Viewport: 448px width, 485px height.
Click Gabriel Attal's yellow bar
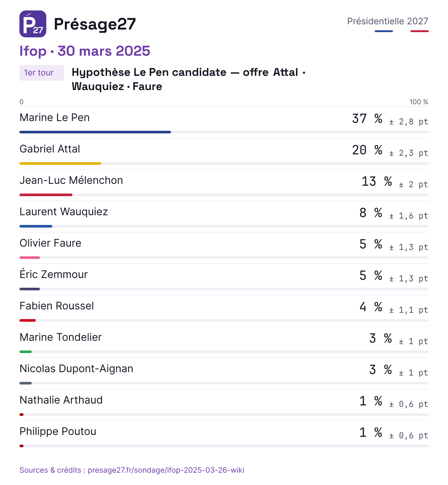click(x=60, y=163)
